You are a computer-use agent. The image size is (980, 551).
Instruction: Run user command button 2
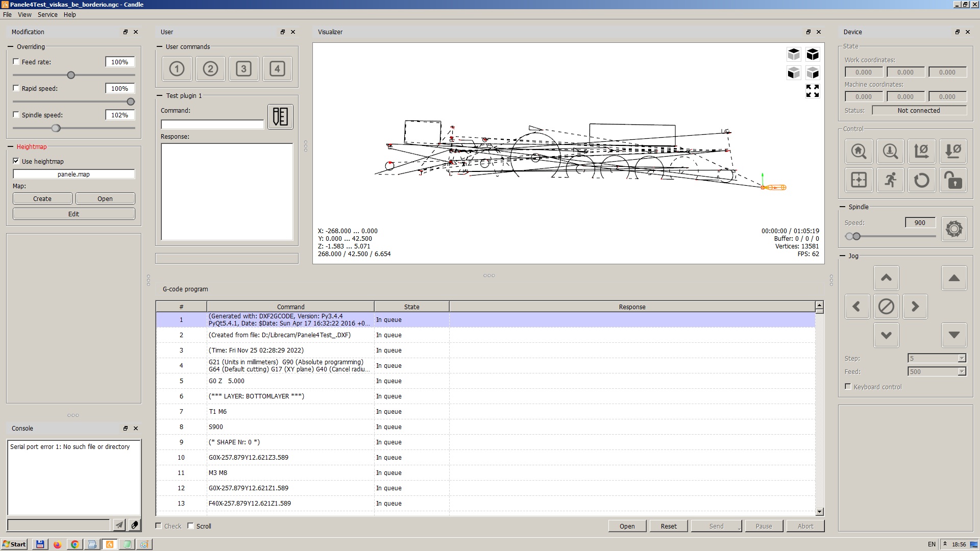point(210,69)
